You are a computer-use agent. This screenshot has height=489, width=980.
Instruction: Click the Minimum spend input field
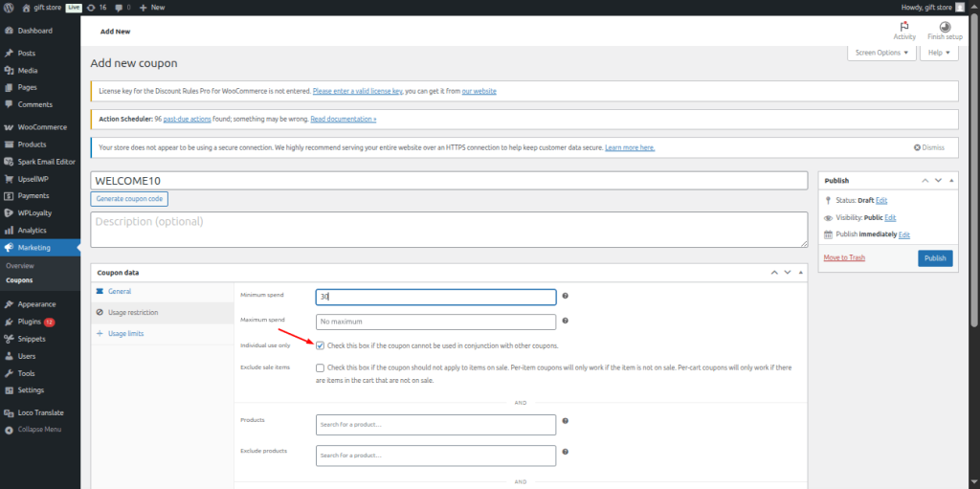pyautogui.click(x=435, y=297)
